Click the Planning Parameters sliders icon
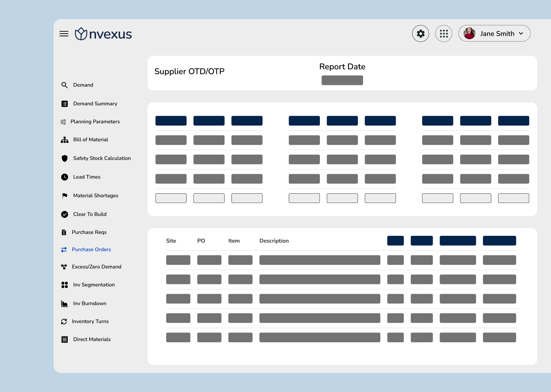This screenshot has height=392, width=551. pos(63,122)
